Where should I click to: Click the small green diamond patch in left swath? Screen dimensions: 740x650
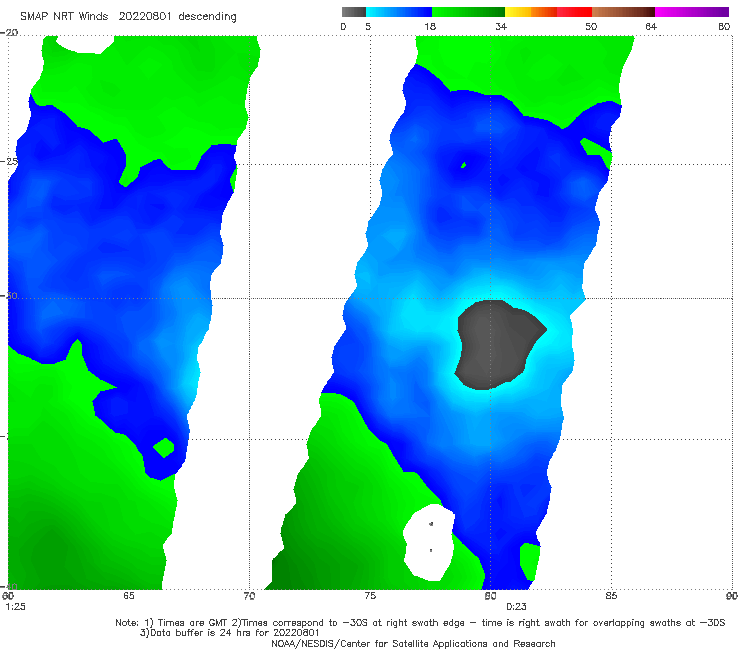(x=164, y=447)
